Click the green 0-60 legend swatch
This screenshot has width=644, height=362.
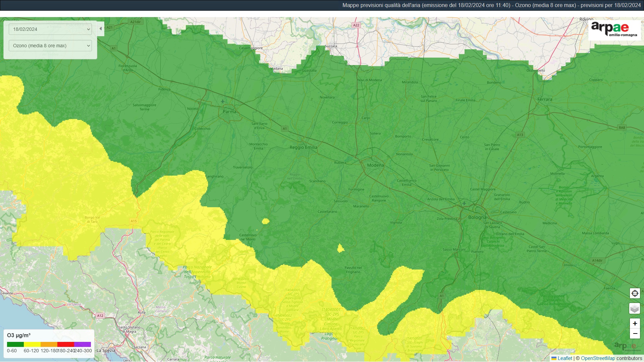click(x=15, y=344)
